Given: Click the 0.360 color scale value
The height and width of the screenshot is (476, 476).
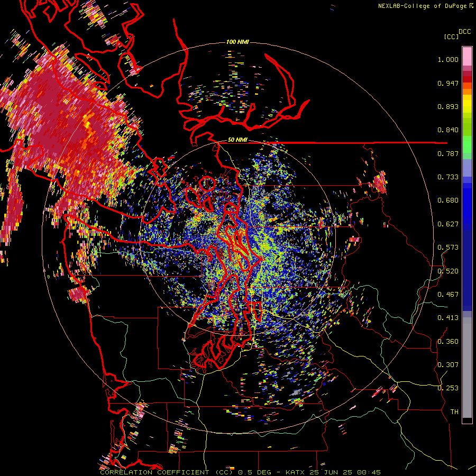Looking at the screenshot, I should click(448, 342).
